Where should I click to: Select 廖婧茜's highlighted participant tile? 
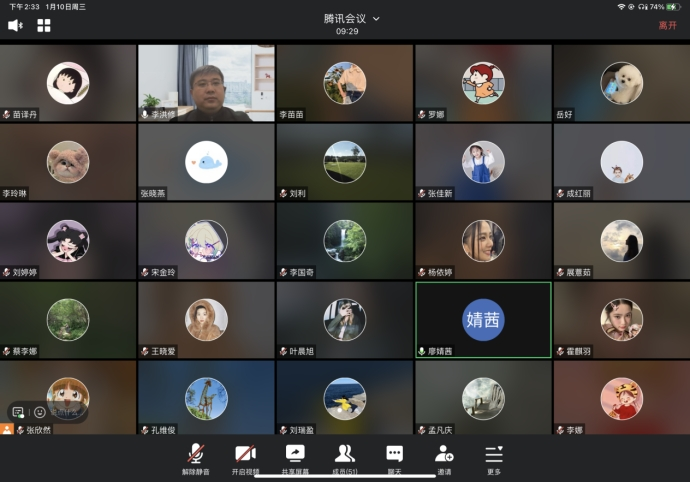click(x=483, y=319)
